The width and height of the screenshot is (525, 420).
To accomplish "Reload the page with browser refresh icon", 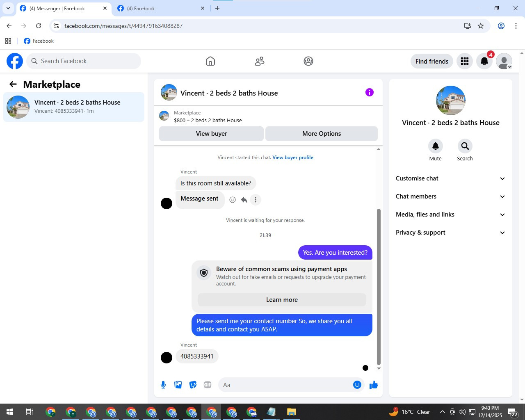I will (39, 26).
